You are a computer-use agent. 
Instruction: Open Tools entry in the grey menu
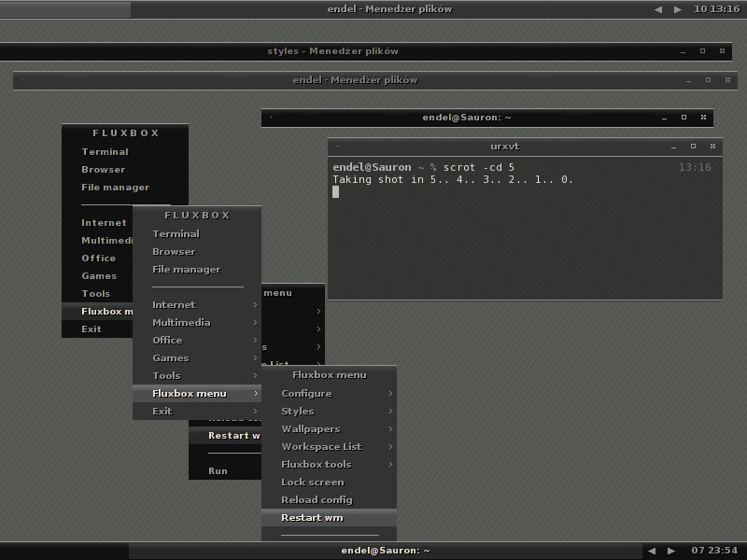(197, 376)
